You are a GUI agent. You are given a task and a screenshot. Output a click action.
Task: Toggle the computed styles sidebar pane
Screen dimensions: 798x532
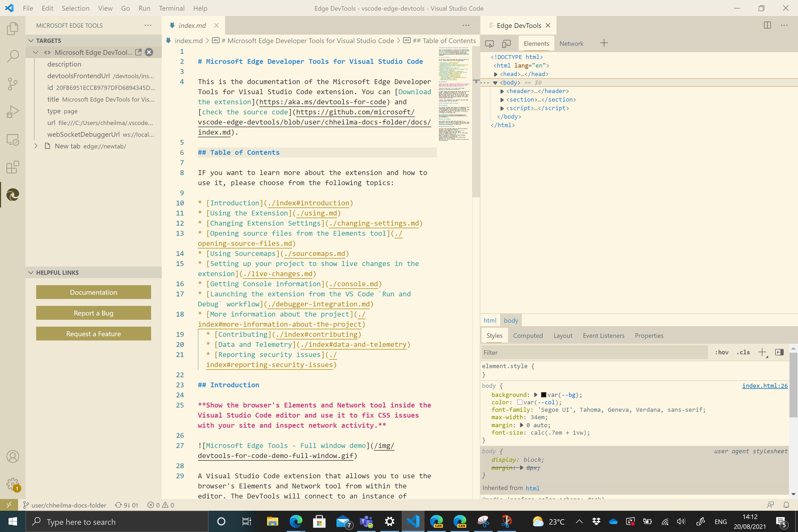tap(779, 352)
